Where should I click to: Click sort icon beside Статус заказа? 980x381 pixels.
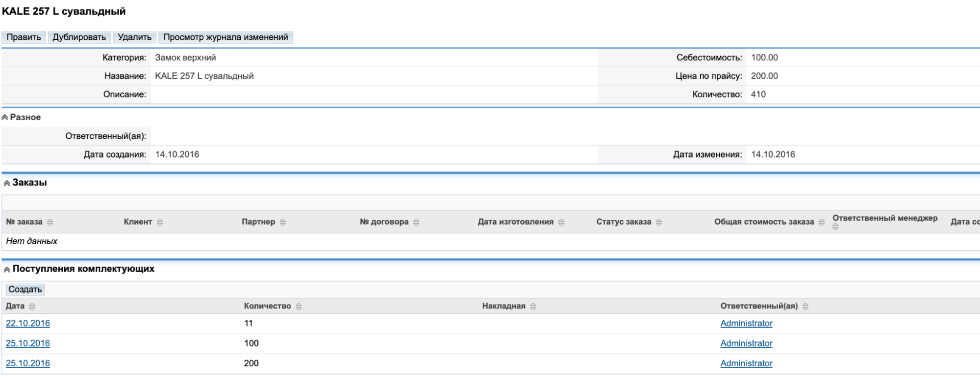point(659,222)
